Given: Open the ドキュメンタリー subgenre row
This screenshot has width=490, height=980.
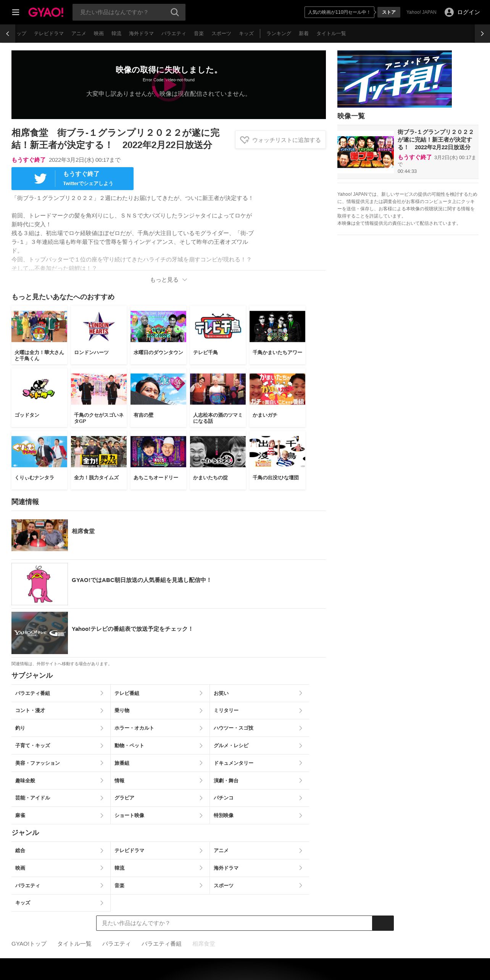Looking at the screenshot, I should pos(260,763).
